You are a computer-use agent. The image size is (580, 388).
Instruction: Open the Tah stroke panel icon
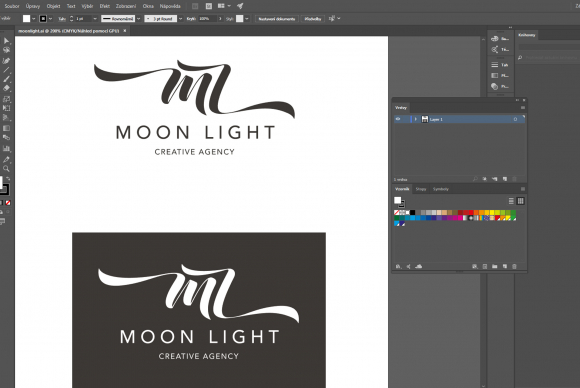tap(495, 65)
